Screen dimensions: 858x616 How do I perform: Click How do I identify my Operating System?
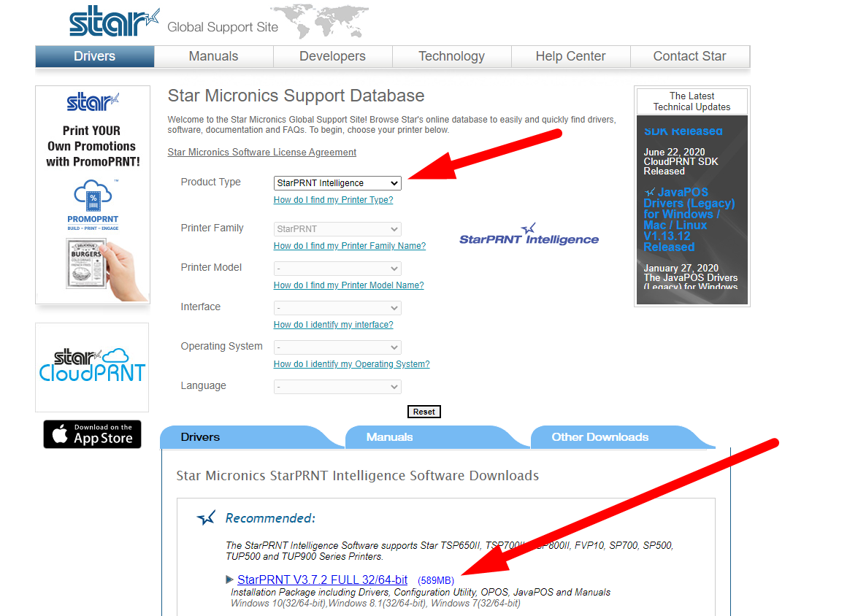(351, 363)
